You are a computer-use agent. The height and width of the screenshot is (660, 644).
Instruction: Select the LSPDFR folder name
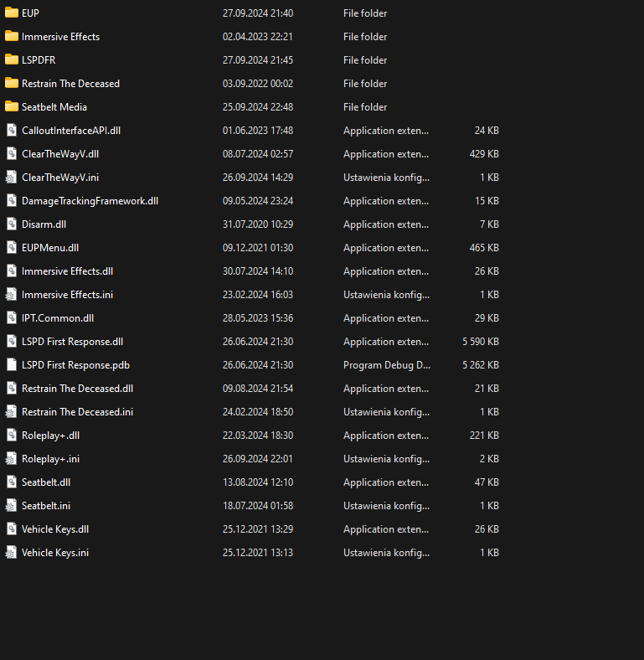click(39, 59)
